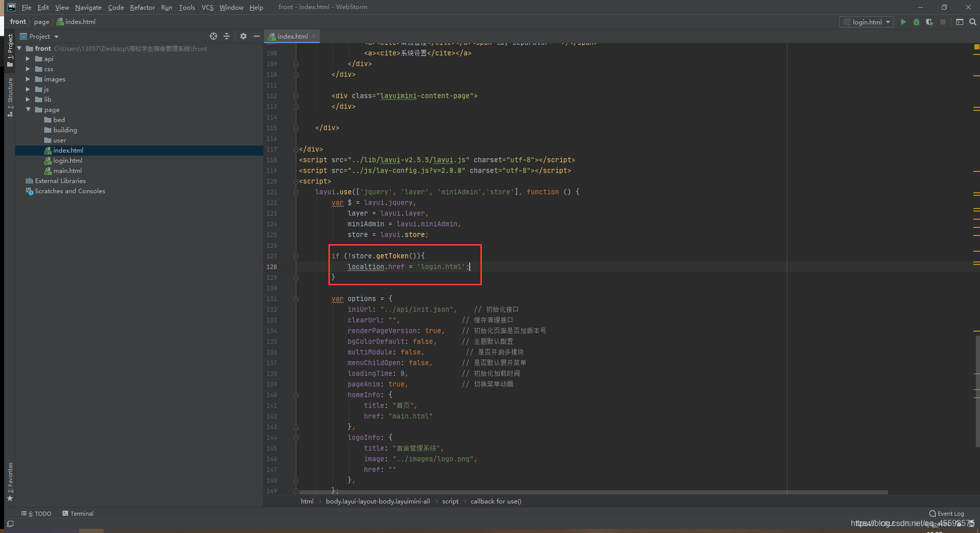The height and width of the screenshot is (533, 980).
Task: Run with coverage using the shield icon
Action: click(x=930, y=22)
